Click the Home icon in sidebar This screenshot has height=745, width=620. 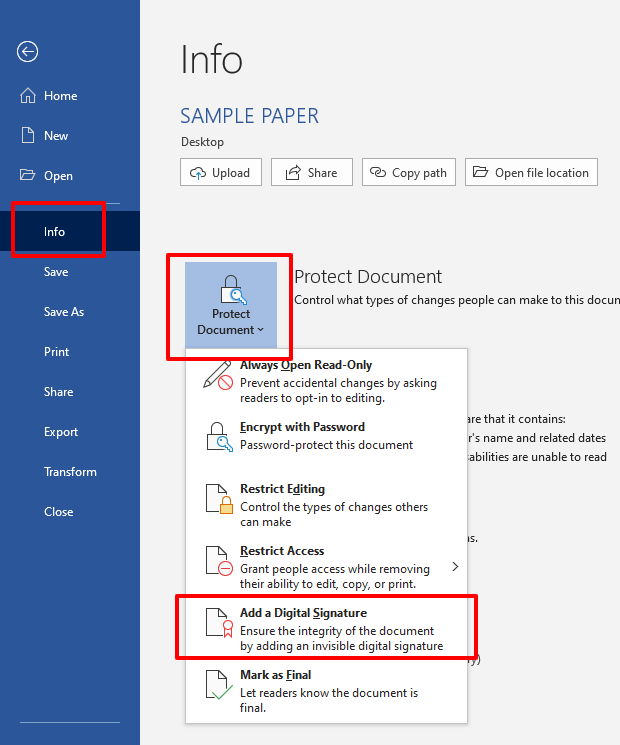28,96
